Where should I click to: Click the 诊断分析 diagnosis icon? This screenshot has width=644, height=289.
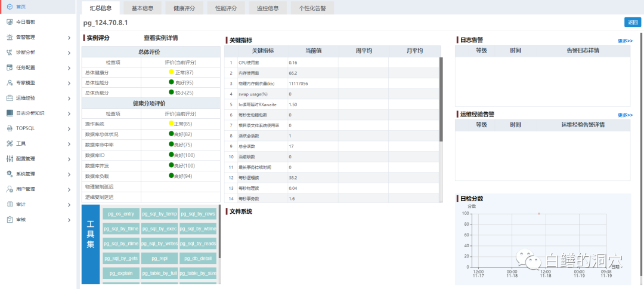[x=10, y=52]
